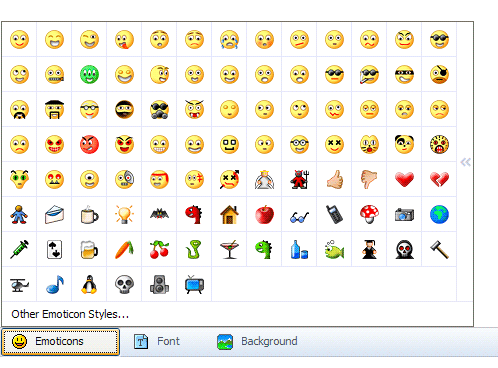Open Other Emoticon Styles

[70, 314]
